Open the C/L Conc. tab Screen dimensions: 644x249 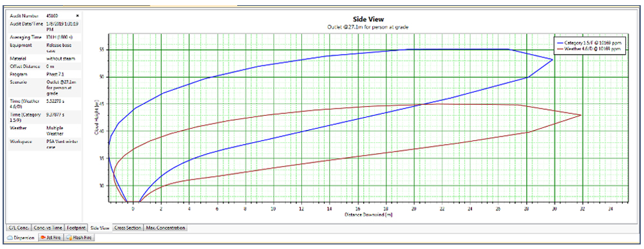coord(18,228)
